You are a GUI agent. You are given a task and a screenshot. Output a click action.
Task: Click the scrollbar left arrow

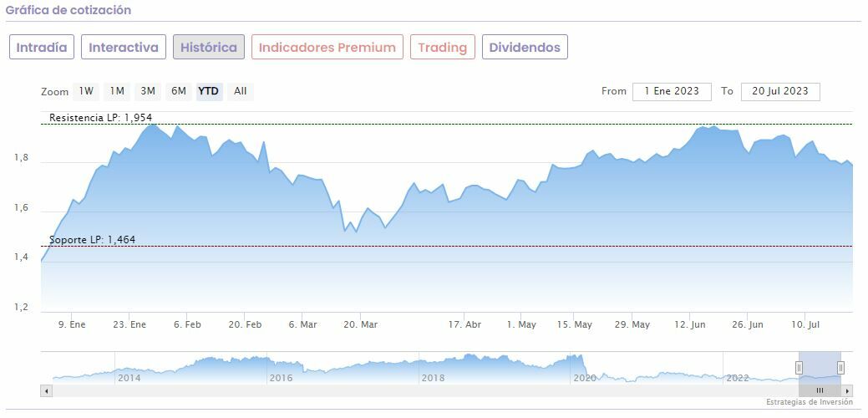pos(46,390)
